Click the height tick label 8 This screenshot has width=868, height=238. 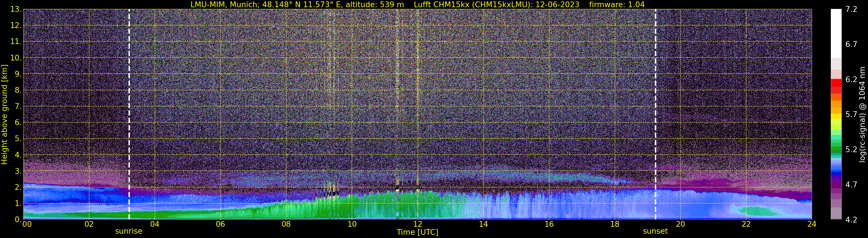18,90
